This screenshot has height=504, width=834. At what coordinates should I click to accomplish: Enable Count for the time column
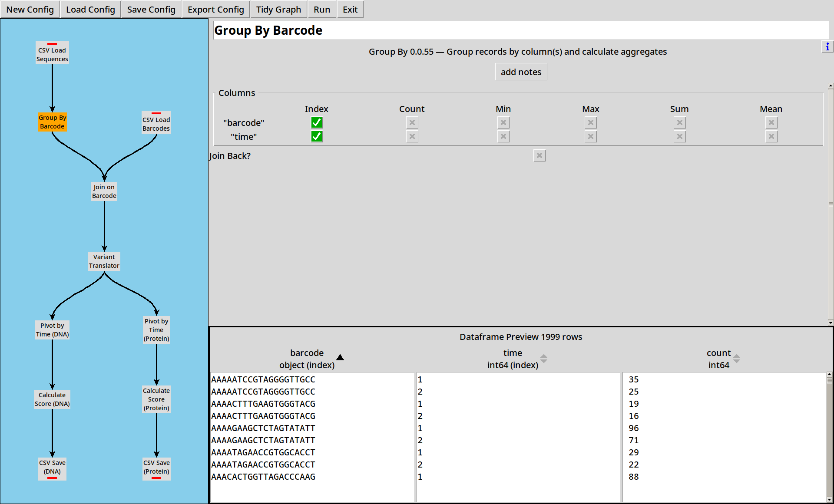point(412,137)
